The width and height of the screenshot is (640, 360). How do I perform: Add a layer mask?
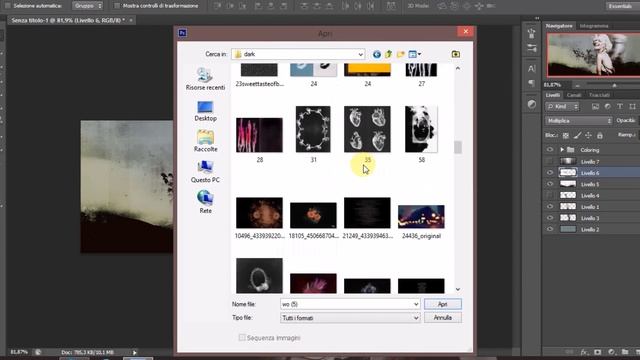coord(598,352)
